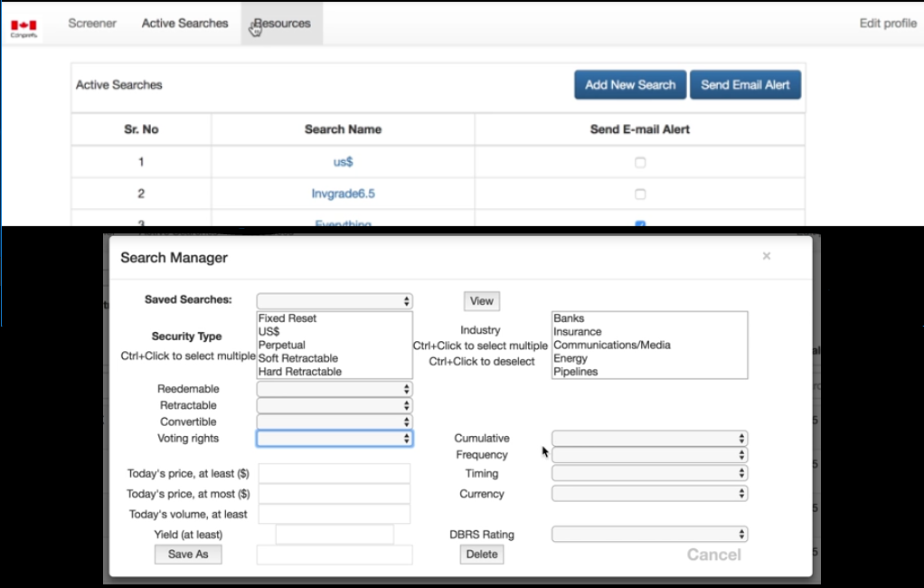Click the View button
The width and height of the screenshot is (924, 588).
481,301
